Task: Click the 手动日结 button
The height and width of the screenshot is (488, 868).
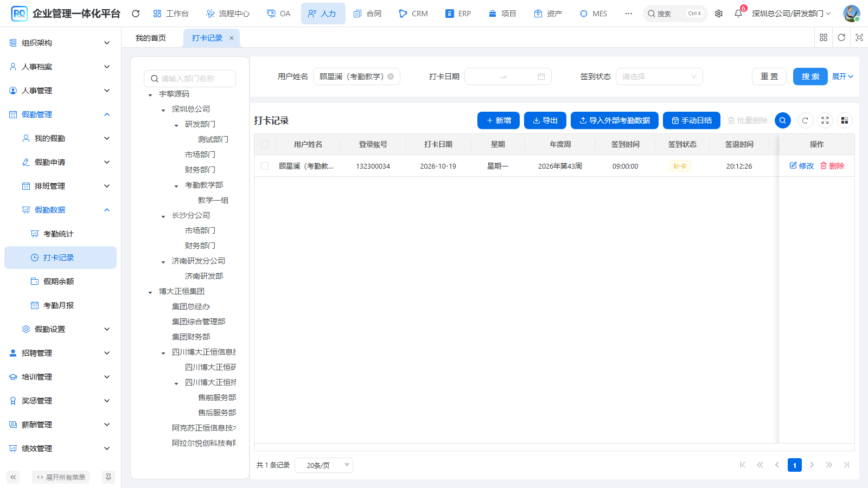Action: point(692,120)
